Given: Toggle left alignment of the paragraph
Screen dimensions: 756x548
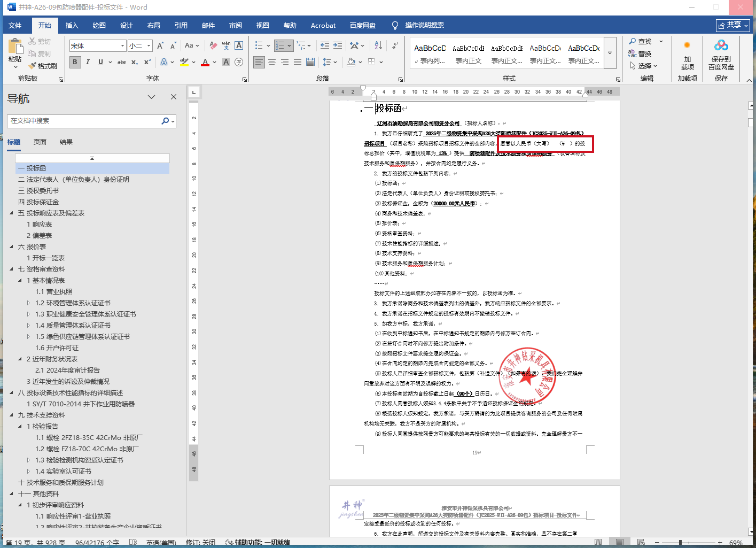Looking at the screenshot, I should [259, 62].
